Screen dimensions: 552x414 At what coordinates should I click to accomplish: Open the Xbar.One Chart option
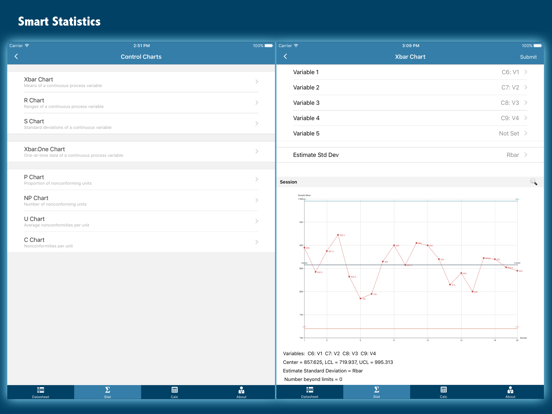click(x=141, y=152)
